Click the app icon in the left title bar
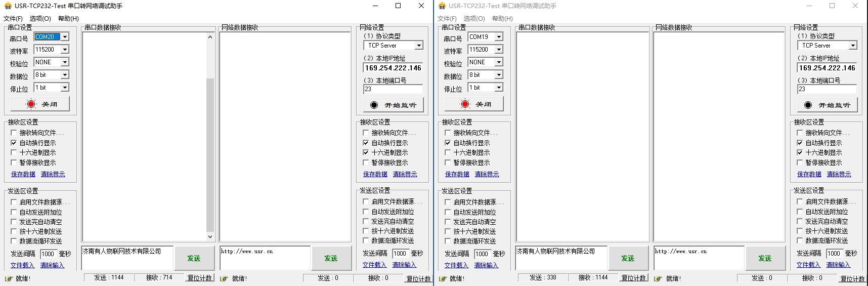This screenshot has width=868, height=286. (x=8, y=6)
